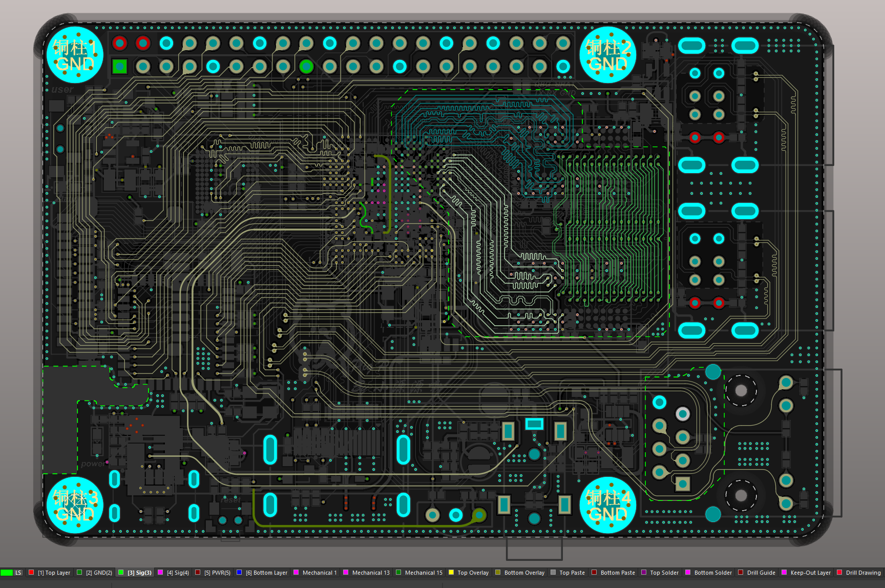885x588 pixels.
Task: Select the 铜柱1 GND mounting hole
Action: click(x=75, y=55)
